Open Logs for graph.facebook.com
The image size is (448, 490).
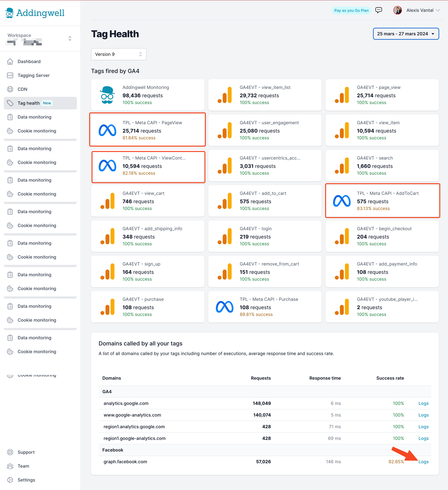pyautogui.click(x=423, y=462)
